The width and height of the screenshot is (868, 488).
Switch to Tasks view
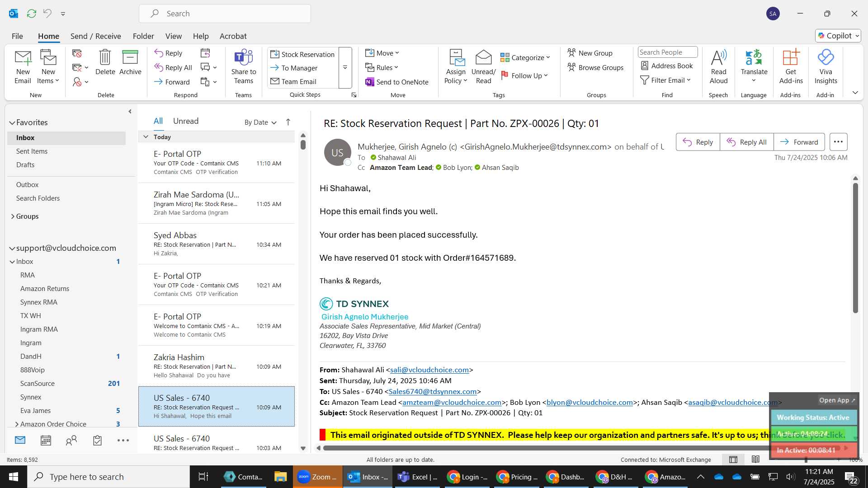pyautogui.click(x=97, y=440)
